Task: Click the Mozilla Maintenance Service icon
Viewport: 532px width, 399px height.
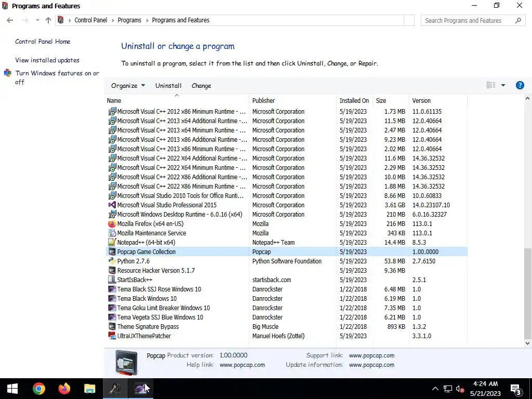Action: (x=112, y=233)
